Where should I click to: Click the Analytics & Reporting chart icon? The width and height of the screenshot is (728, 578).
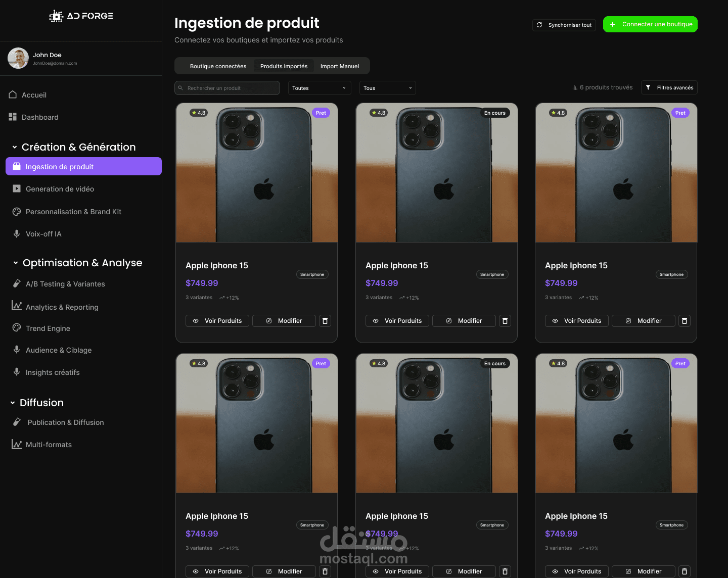click(x=17, y=306)
